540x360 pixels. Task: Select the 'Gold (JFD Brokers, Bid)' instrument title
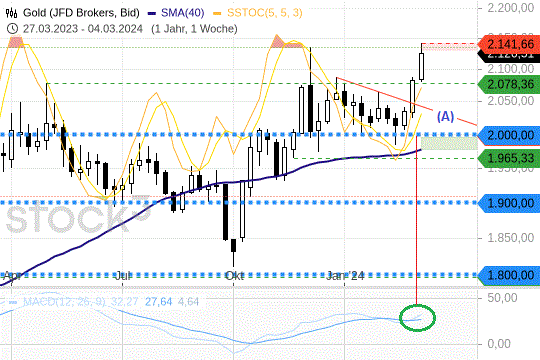tap(81, 13)
